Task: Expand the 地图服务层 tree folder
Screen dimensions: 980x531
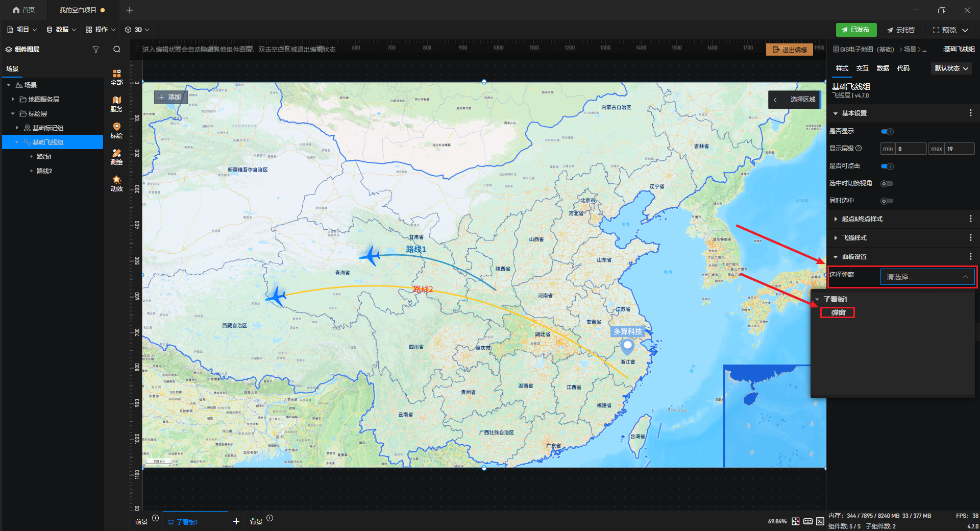Action: 13,100
